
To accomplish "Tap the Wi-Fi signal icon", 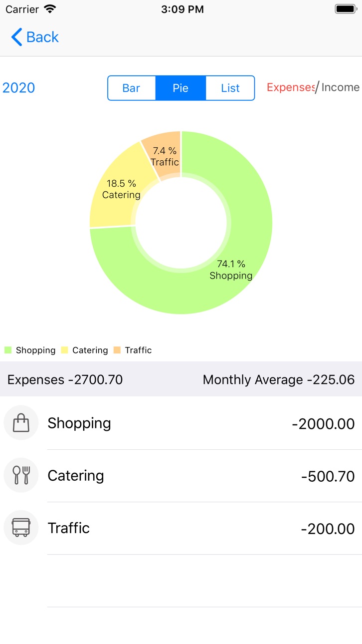I will pos(50,9).
